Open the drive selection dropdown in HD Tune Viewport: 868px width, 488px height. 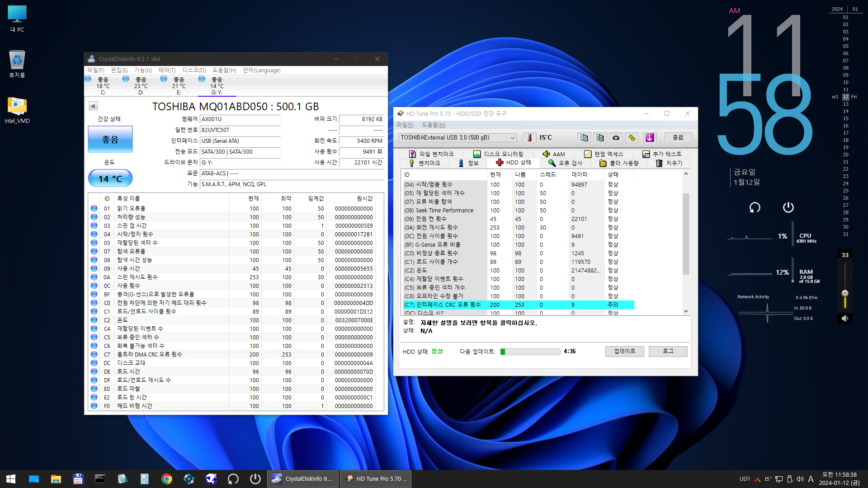(x=458, y=138)
